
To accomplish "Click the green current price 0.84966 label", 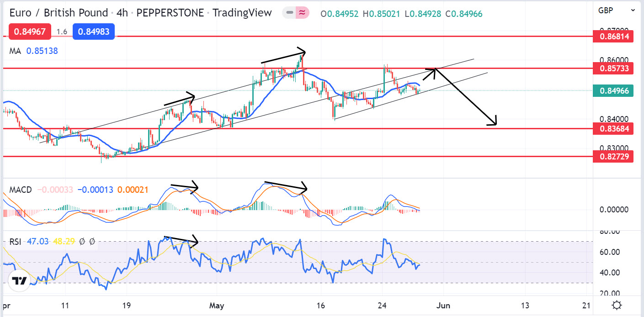I will (x=613, y=91).
